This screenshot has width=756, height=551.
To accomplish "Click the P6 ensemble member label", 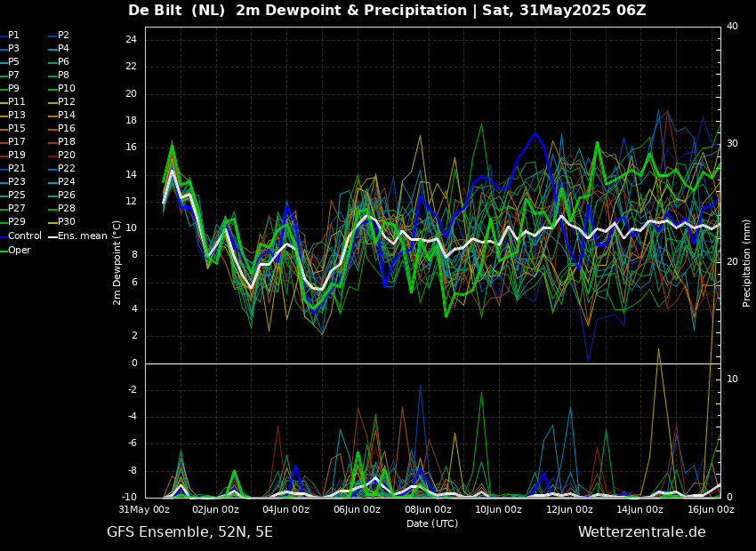I will coord(60,61).
